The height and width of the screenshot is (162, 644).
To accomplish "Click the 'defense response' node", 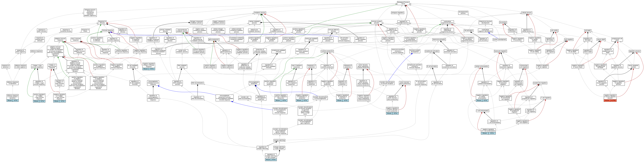I will (x=36, y=51).
